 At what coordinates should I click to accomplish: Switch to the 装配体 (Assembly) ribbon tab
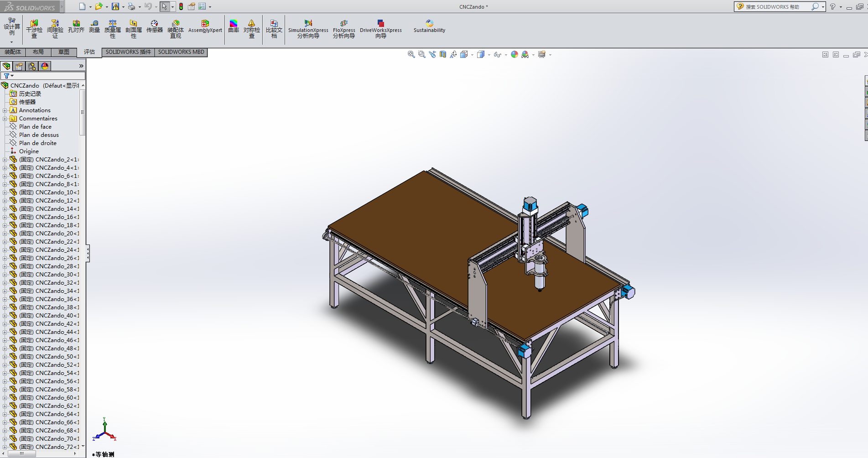(13, 52)
